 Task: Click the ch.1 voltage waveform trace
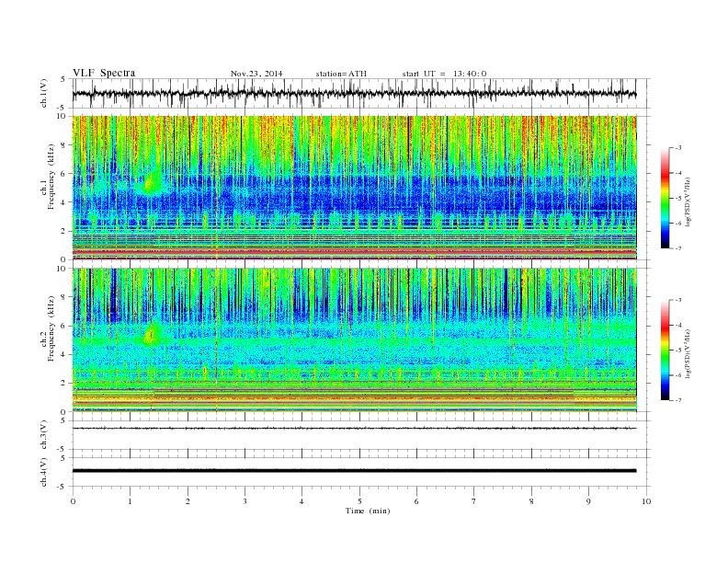click(354, 93)
